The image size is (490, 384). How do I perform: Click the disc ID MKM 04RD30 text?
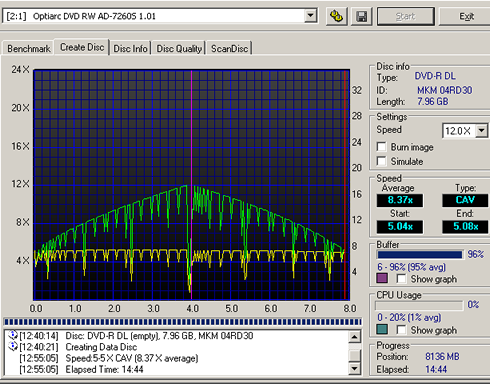tap(445, 90)
